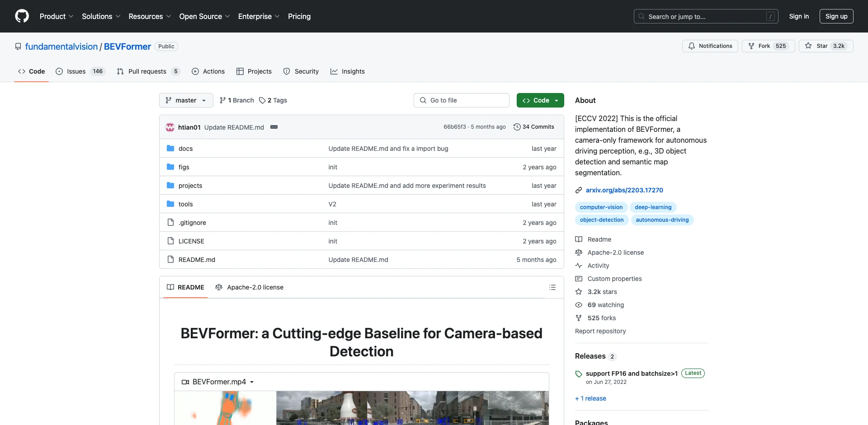The image size is (868, 425).
Task: Open the Projects tab
Action: tap(254, 71)
